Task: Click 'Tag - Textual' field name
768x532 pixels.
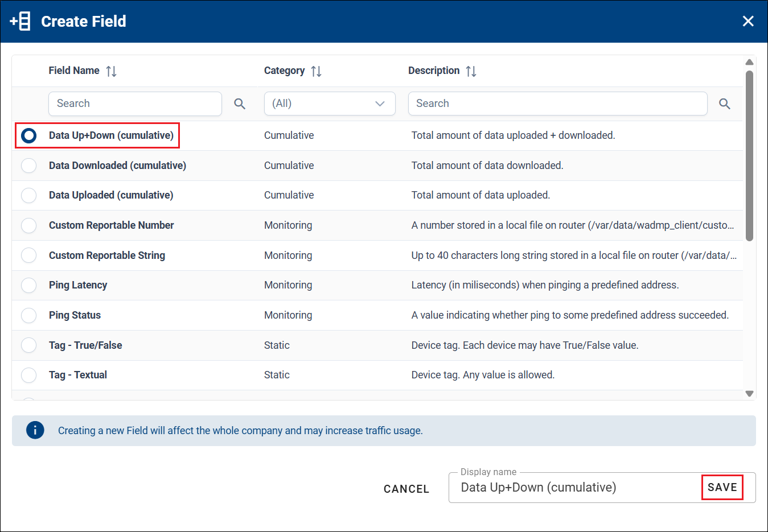Action: pos(78,375)
